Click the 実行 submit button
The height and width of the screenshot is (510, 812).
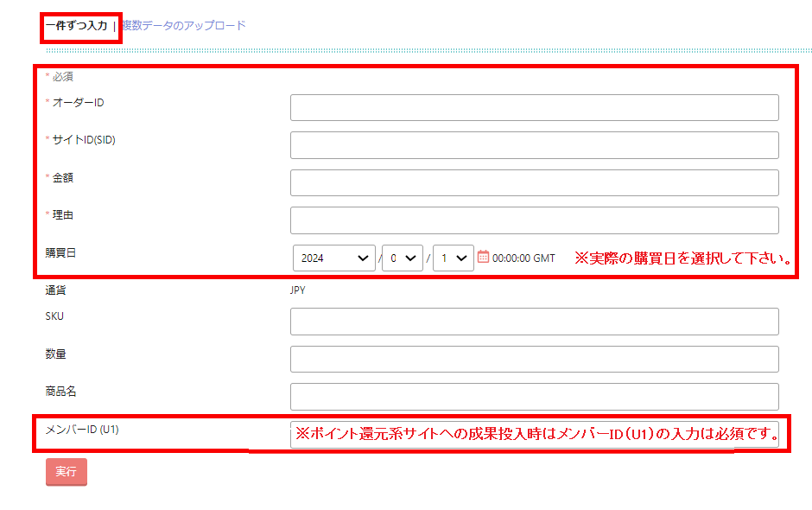pyautogui.click(x=66, y=472)
